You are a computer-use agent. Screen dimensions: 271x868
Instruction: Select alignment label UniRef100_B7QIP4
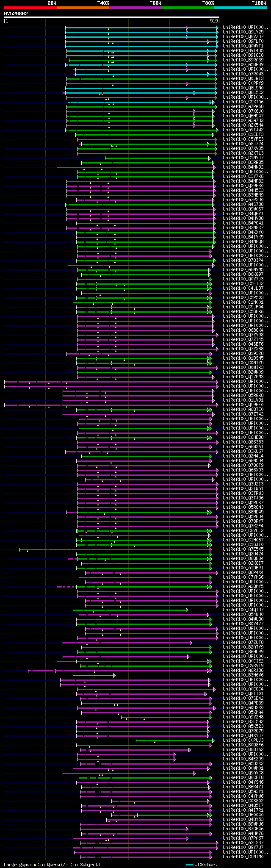point(243,260)
